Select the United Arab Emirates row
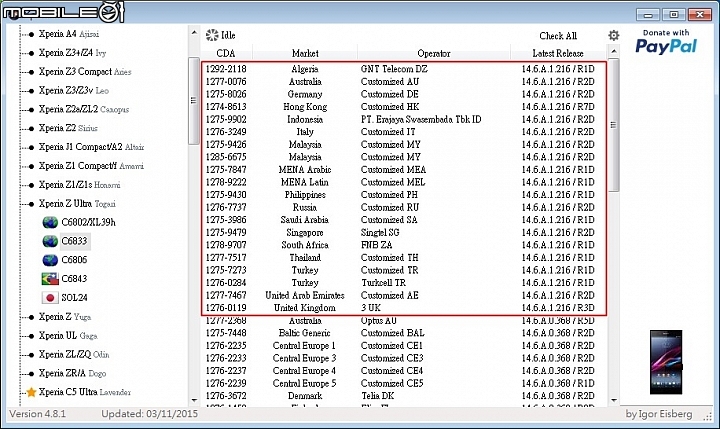Screen dimensions: 720x429 (404, 295)
